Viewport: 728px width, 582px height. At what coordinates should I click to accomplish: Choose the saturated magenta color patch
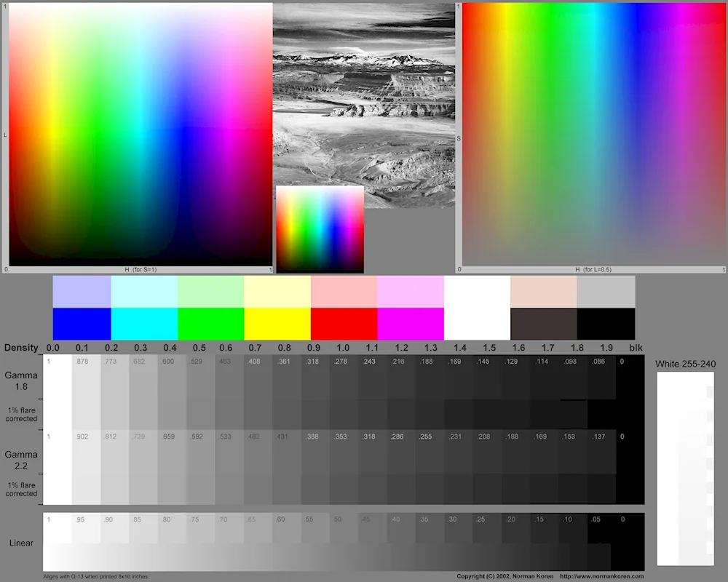click(x=411, y=324)
